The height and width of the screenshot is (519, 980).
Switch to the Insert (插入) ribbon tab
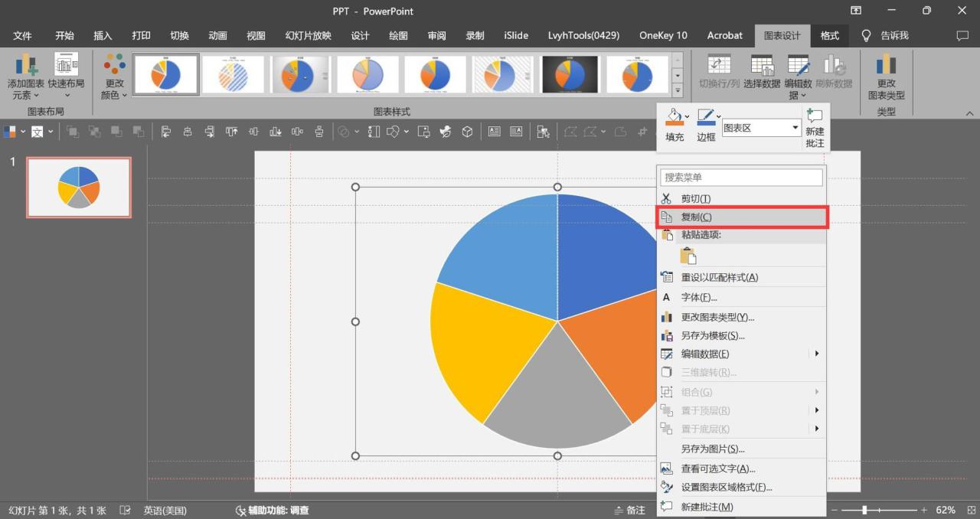103,35
